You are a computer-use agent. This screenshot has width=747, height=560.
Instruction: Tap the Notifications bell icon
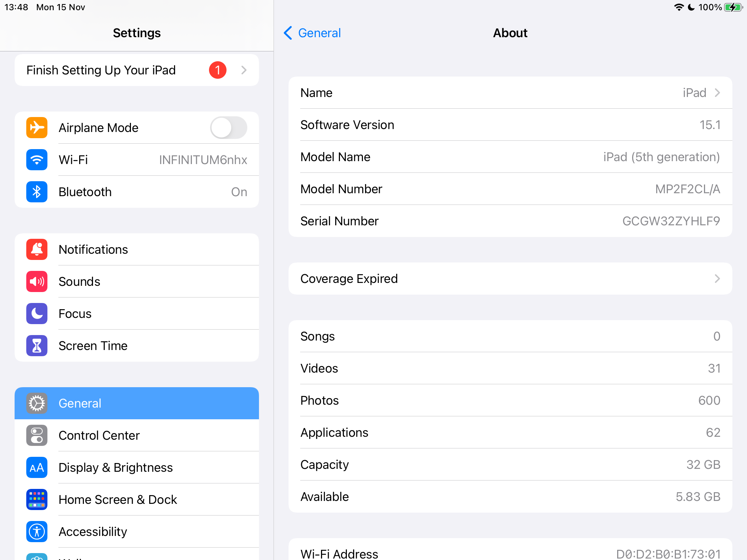[37, 249]
